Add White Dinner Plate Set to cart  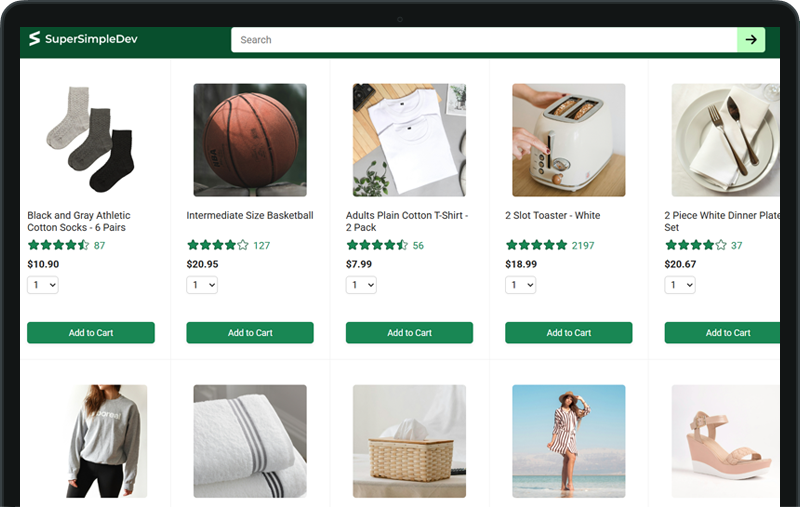[x=722, y=333]
